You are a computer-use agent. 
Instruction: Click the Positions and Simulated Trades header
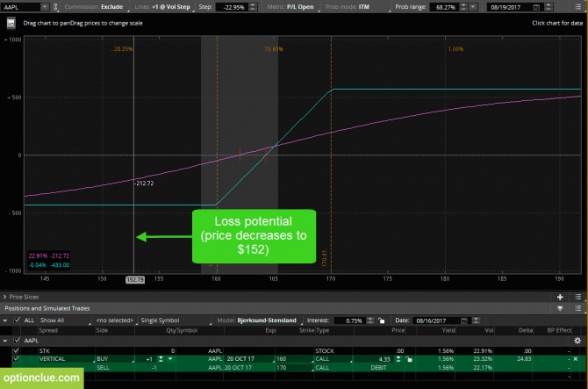click(x=47, y=308)
